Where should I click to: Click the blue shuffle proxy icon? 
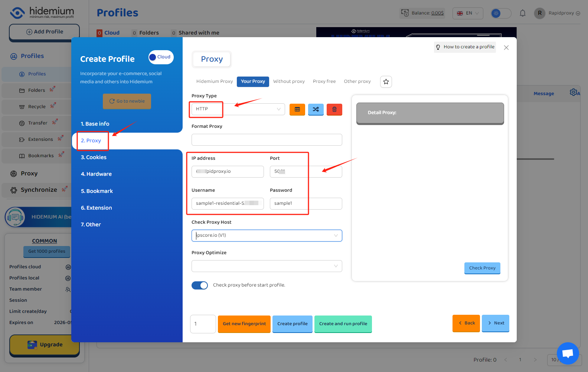pyautogui.click(x=316, y=109)
